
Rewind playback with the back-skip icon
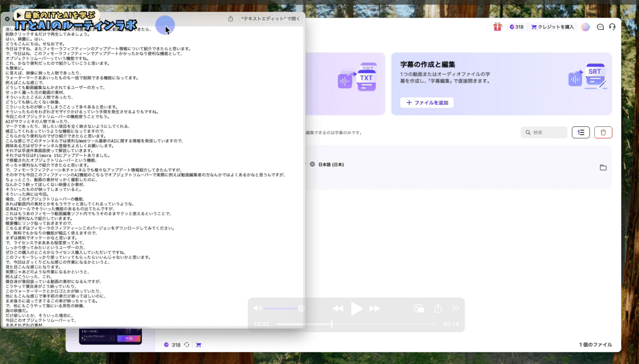[x=338, y=308]
